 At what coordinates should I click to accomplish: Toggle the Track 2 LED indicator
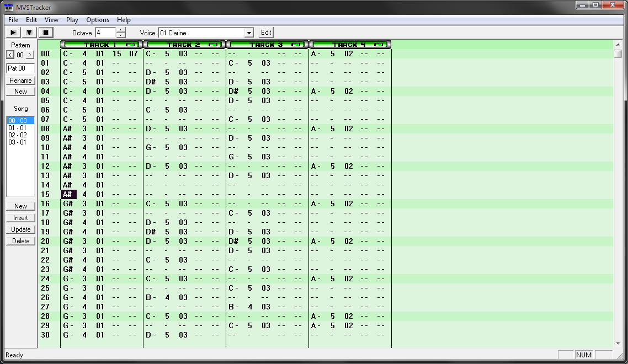(x=214, y=45)
